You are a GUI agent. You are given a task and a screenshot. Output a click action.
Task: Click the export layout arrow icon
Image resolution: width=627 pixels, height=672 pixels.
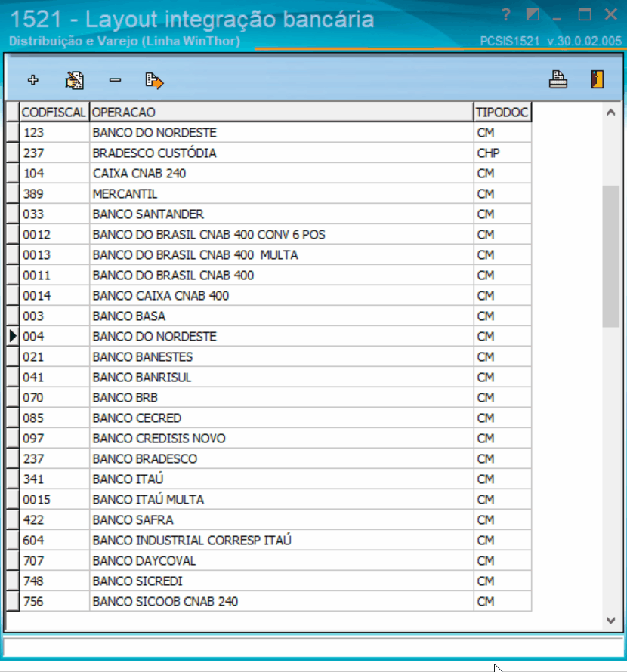click(154, 80)
